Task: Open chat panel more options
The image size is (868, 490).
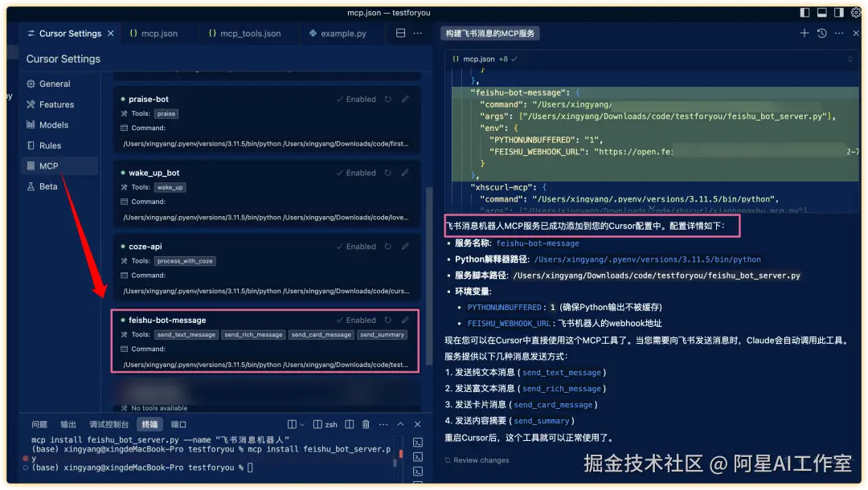Action: click(839, 33)
